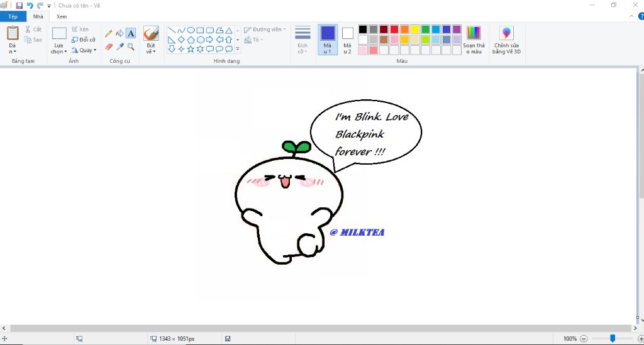Viewport: 644px width, 345px height.
Task: Choose the Five-point star shape
Action: point(191,49)
